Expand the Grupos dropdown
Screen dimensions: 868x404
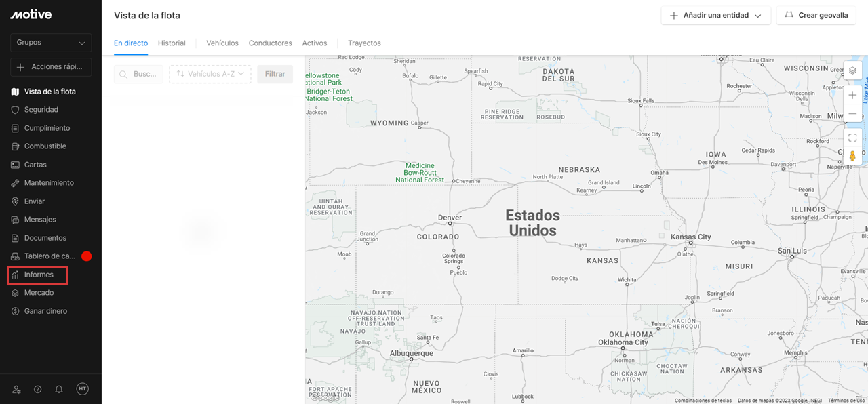(51, 43)
